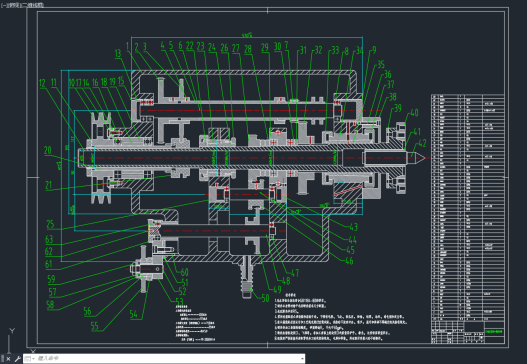527x364 pixels.
Task: Close the command line window
Action: pos(8,359)
